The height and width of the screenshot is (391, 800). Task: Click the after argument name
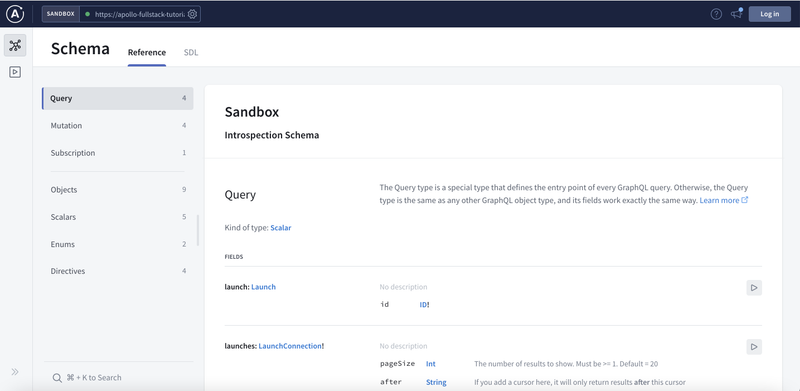(391, 382)
